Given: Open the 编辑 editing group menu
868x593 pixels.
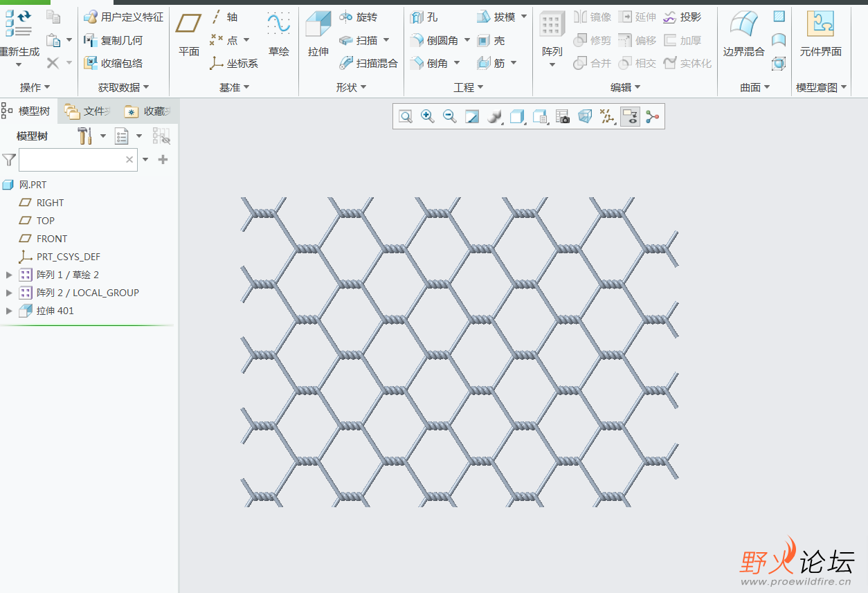Looking at the screenshot, I should click(x=626, y=87).
